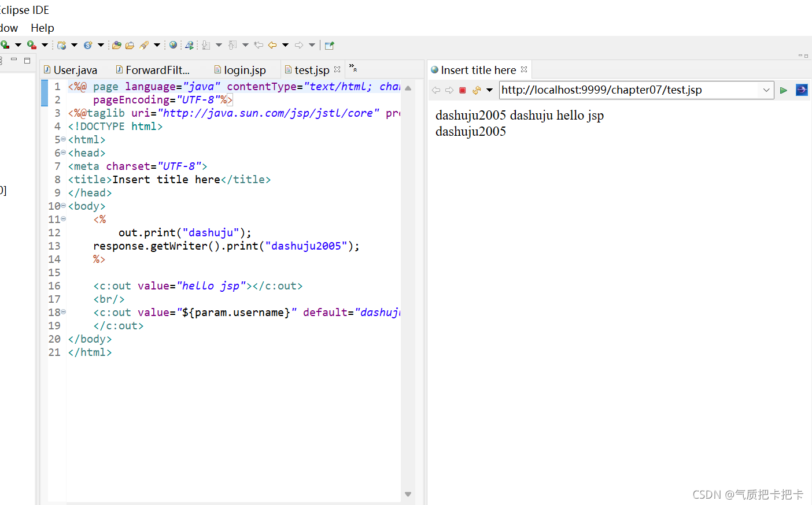Click the title tag text line 8
This screenshot has width=812, height=505.
[169, 179]
